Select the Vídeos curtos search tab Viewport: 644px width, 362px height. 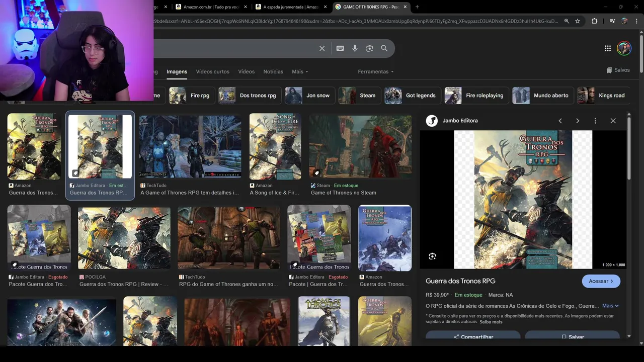coord(212,71)
